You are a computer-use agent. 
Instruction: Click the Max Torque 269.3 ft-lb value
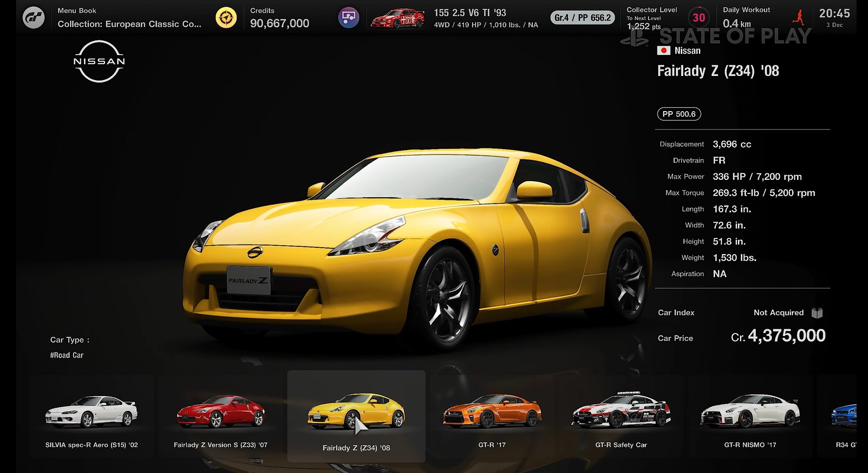pyautogui.click(x=764, y=193)
